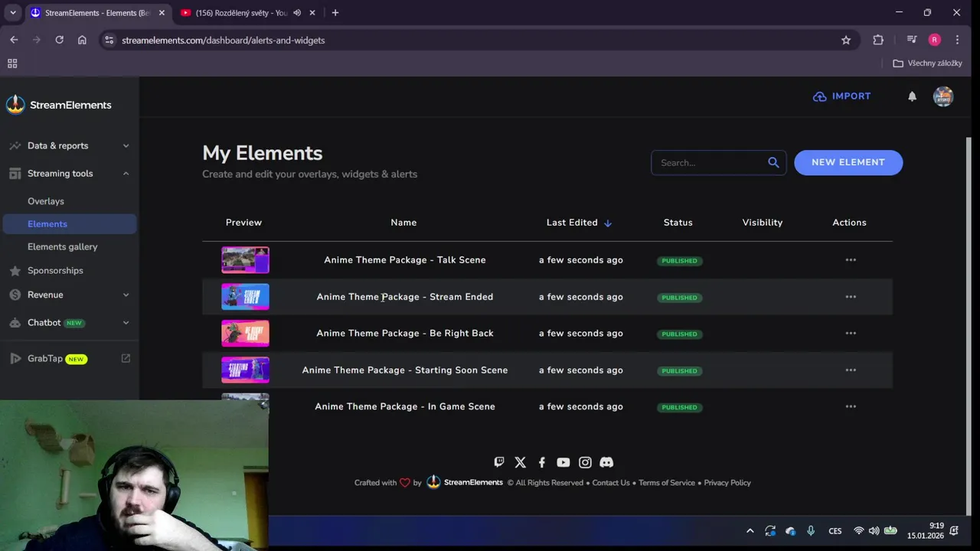This screenshot has height=551, width=980.
Task: Expand the Revenue menu
Action: pyautogui.click(x=69, y=295)
